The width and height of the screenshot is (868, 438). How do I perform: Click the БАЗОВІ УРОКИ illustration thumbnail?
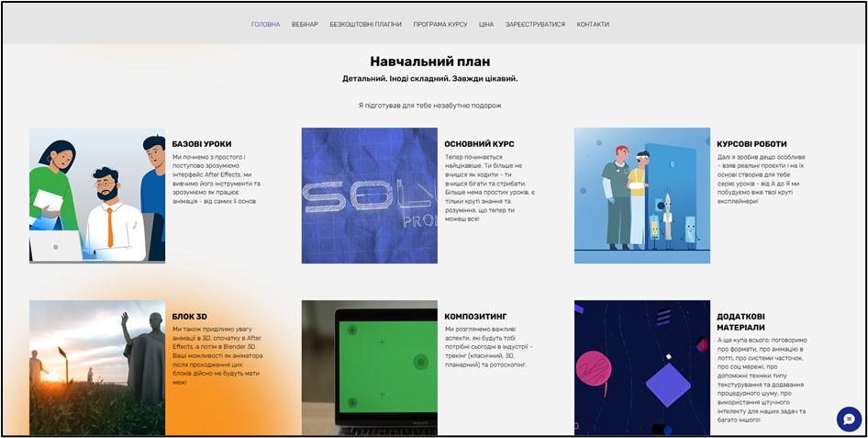point(97,196)
